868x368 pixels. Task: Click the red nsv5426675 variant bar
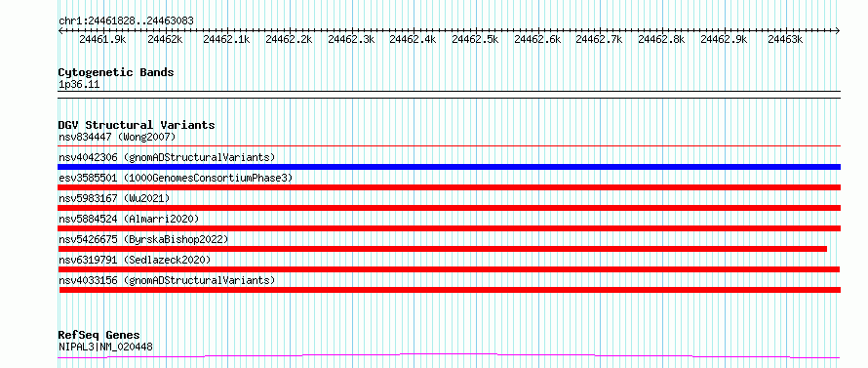click(443, 249)
